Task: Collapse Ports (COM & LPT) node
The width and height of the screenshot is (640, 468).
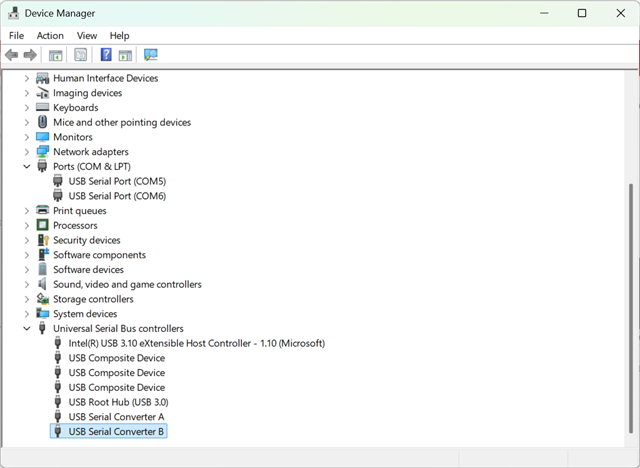Action: point(27,166)
